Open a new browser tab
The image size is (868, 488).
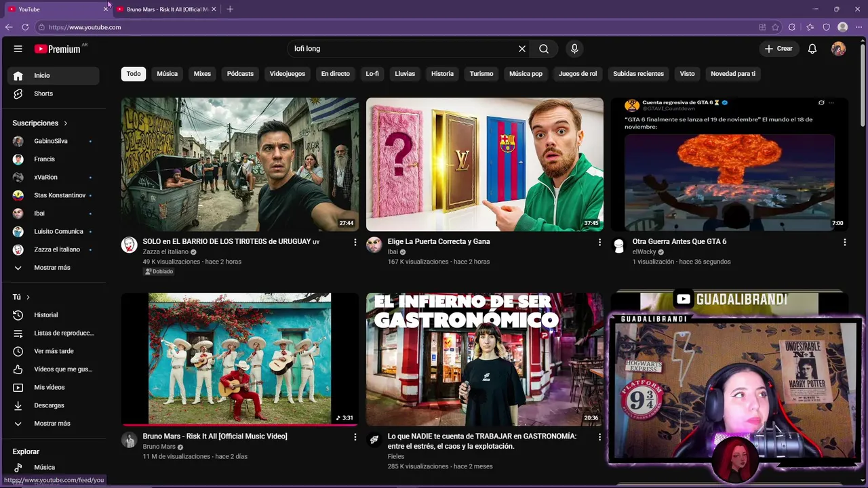230,9
